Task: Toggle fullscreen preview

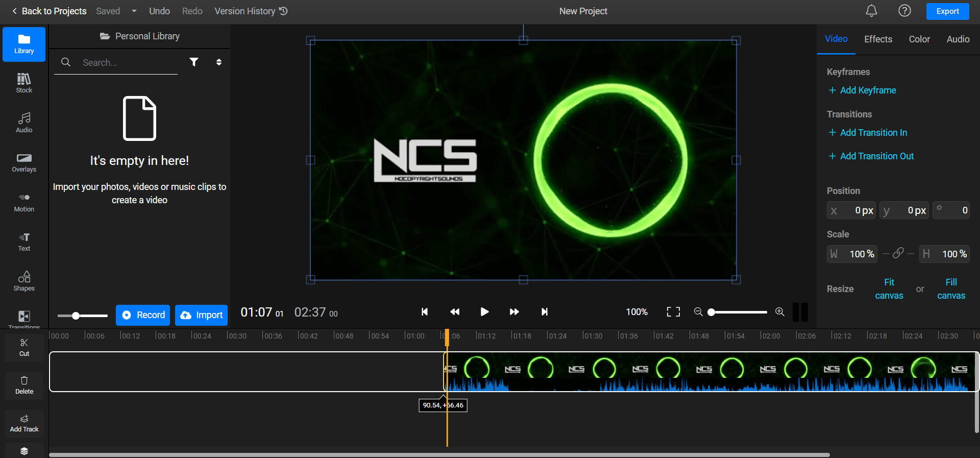Action: 673,312
